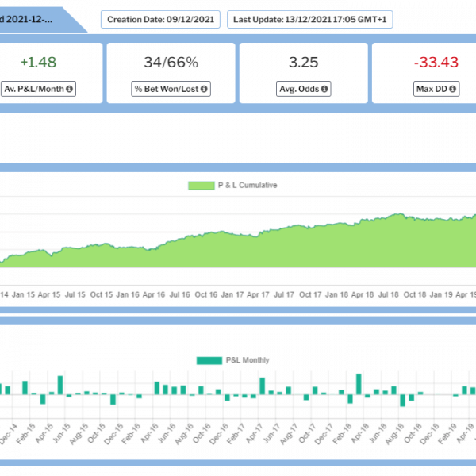Click the info icon beside Av. P&L/Month

(70, 89)
